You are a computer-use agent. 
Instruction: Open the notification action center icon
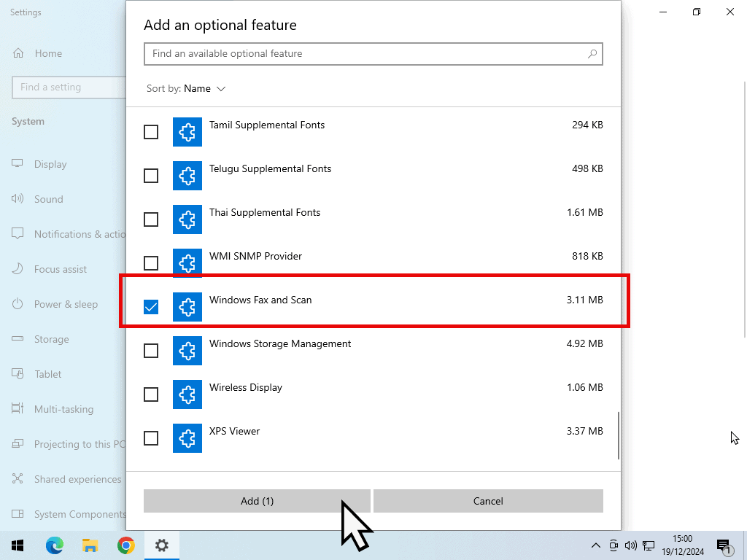[724, 547]
